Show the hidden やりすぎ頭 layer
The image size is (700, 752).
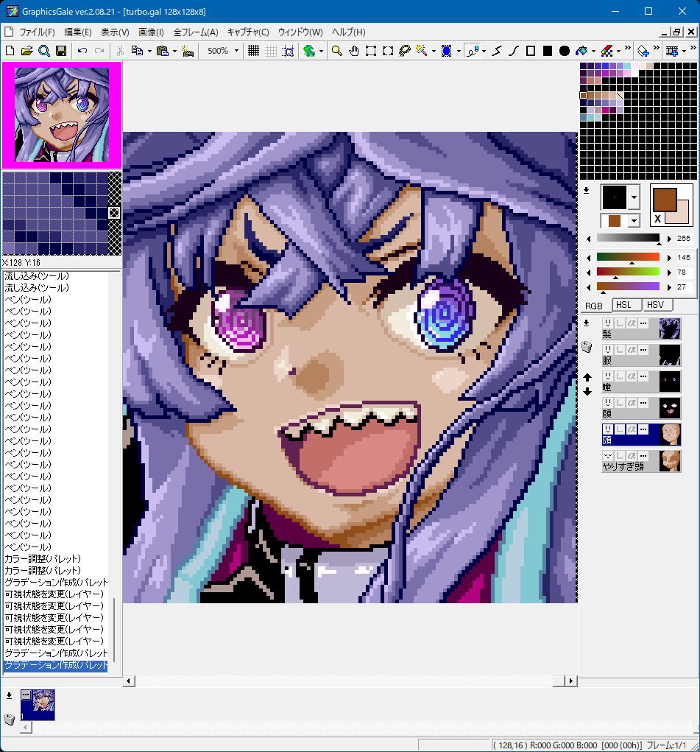tap(608, 456)
